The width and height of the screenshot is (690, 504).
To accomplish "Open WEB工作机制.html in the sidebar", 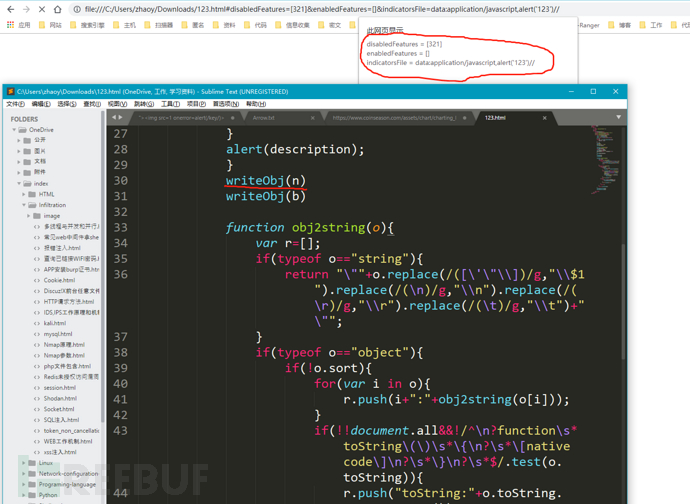I will (68, 441).
